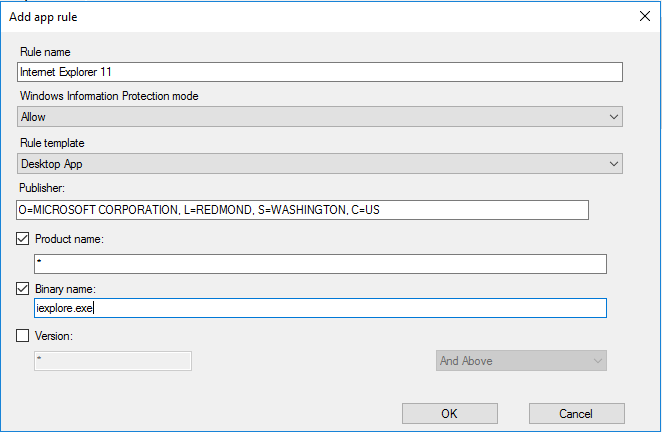Image resolution: width=662 pixels, height=432 pixels.
Task: Click the Rule name text field
Action: point(320,72)
